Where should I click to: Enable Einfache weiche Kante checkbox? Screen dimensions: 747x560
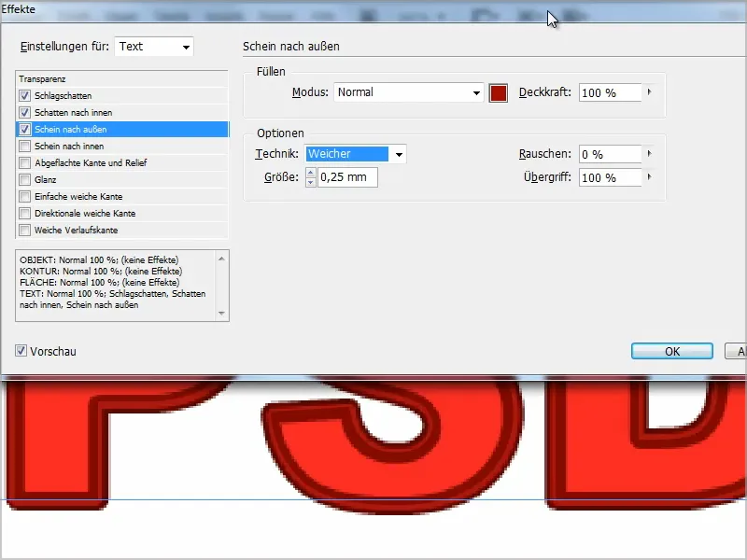[x=25, y=197]
